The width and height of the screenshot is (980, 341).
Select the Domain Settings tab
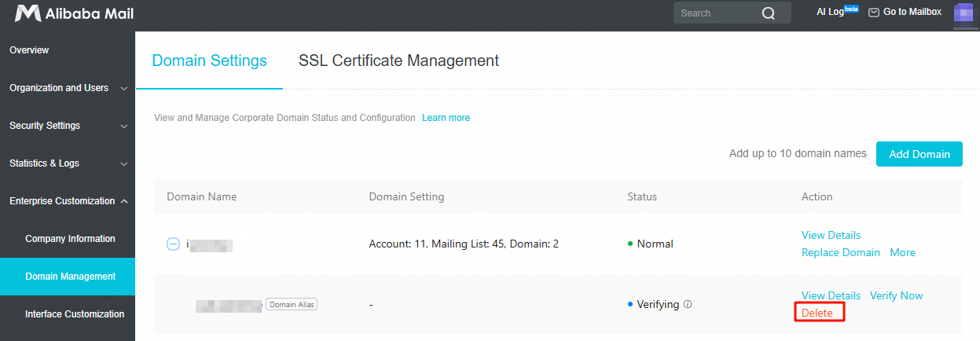tap(209, 60)
